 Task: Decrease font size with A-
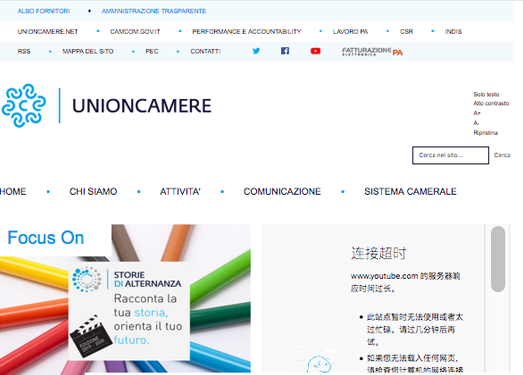(x=476, y=123)
